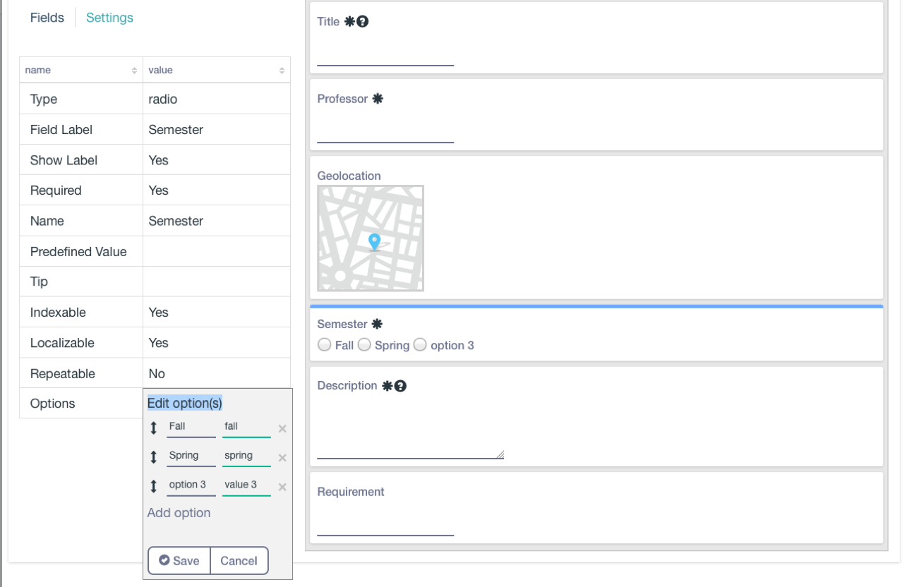
Task: Select the Spring radio button
Action: (364, 345)
